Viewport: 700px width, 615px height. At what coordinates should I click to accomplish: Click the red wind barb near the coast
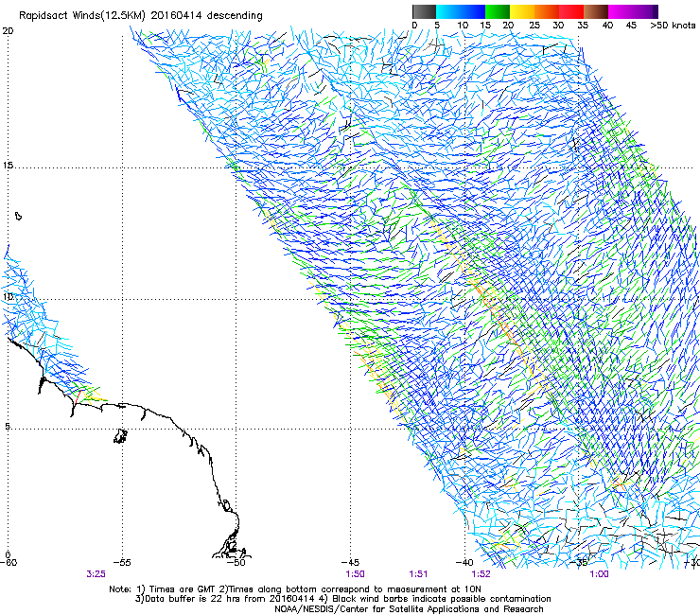coord(79,396)
